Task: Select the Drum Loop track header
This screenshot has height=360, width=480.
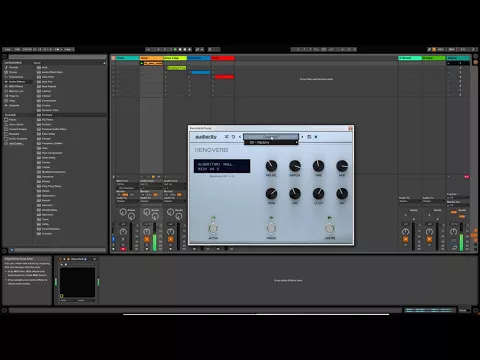Action: coord(175,58)
